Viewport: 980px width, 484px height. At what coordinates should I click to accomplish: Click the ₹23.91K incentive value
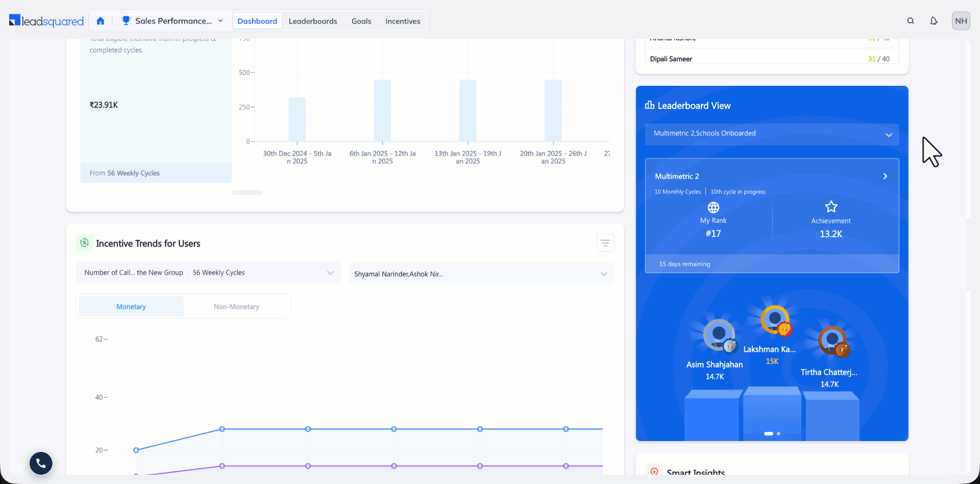(104, 105)
